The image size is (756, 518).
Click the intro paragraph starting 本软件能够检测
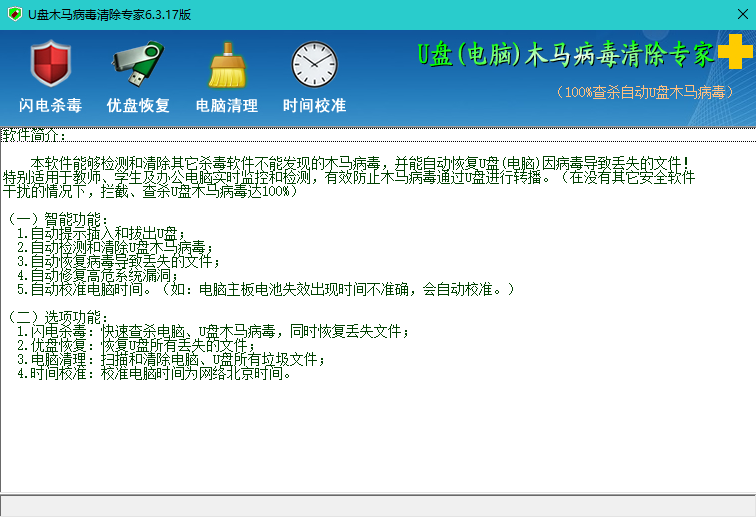tap(349, 177)
